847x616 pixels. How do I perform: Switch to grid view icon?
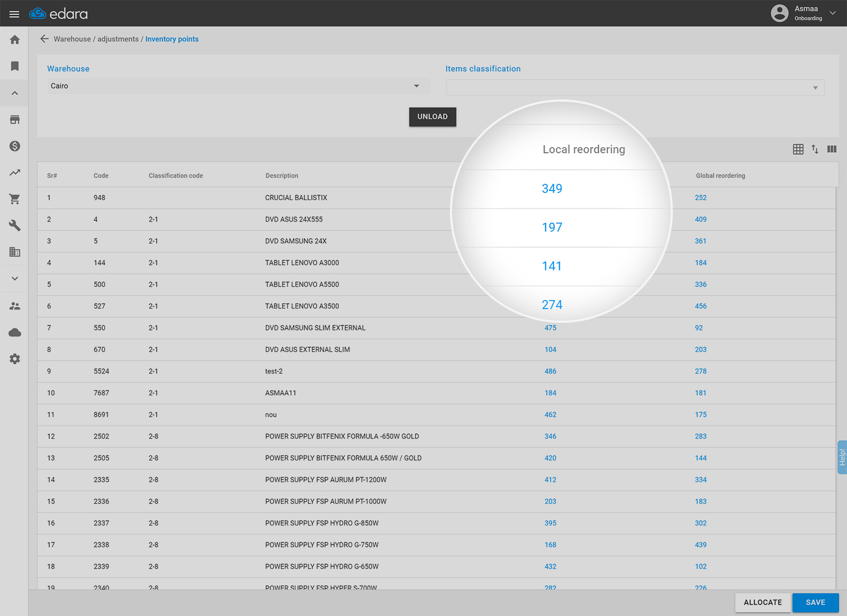(x=798, y=149)
